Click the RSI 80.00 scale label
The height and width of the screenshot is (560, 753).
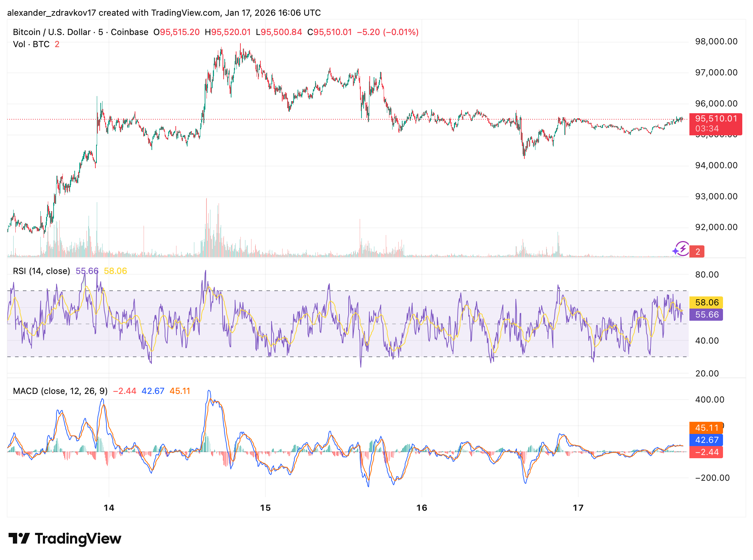[x=707, y=275]
